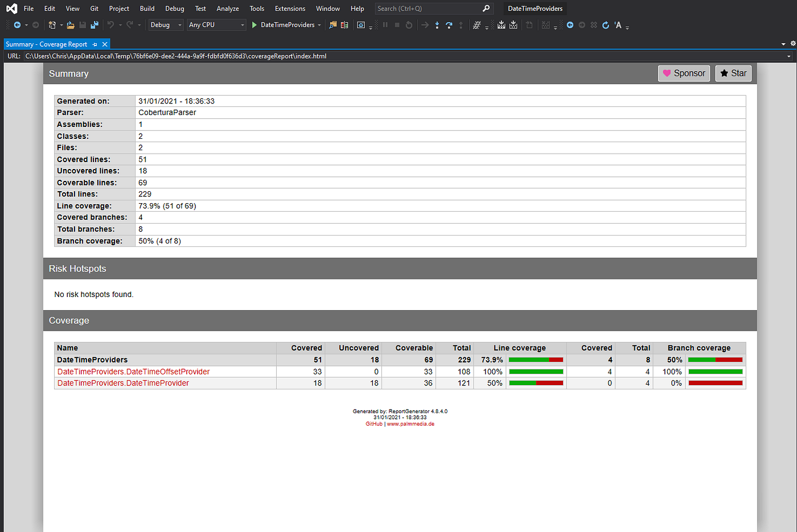This screenshot has width=797, height=532.
Task: Expand the URL address bar dropdown
Action: [789, 56]
